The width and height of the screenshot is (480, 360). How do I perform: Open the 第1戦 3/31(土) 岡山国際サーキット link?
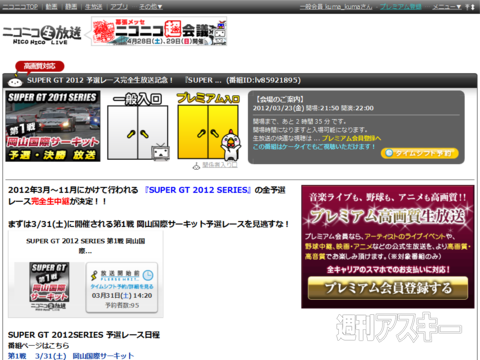[x=71, y=356]
